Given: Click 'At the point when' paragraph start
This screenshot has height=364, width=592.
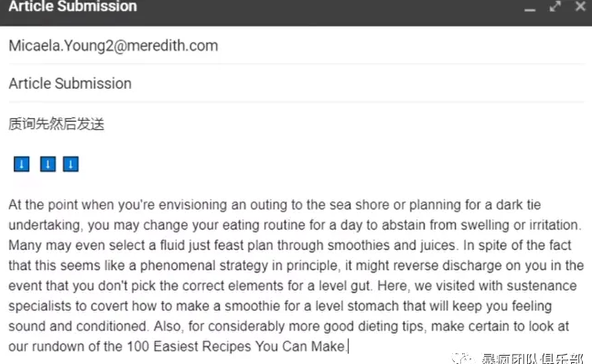Looking at the screenshot, I should (61, 205).
